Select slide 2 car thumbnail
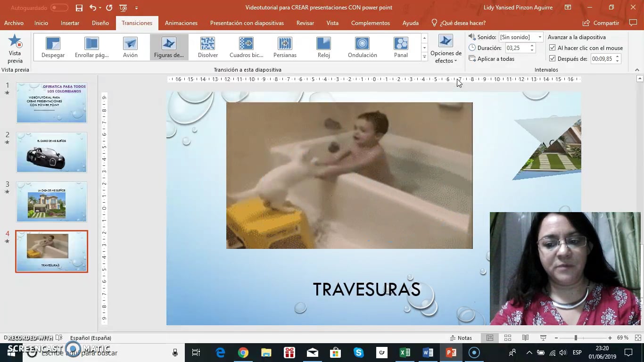Screen dimensions: 644x362 [x=52, y=152]
